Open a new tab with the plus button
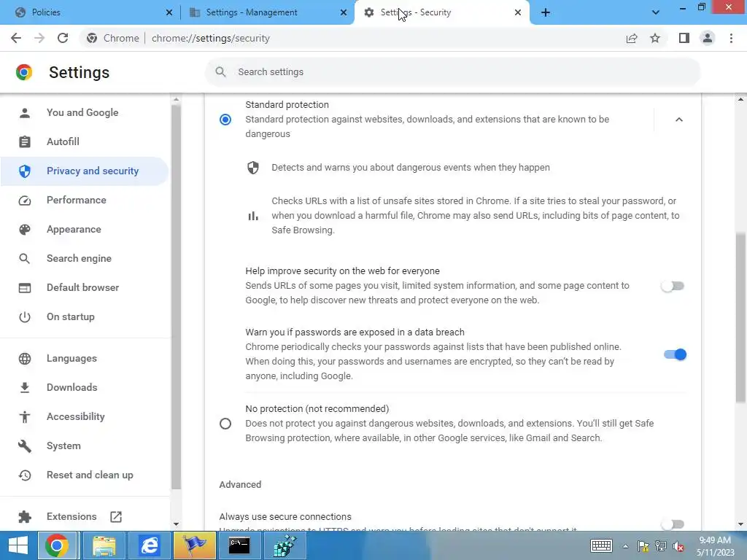This screenshot has width=747, height=560. [x=546, y=12]
